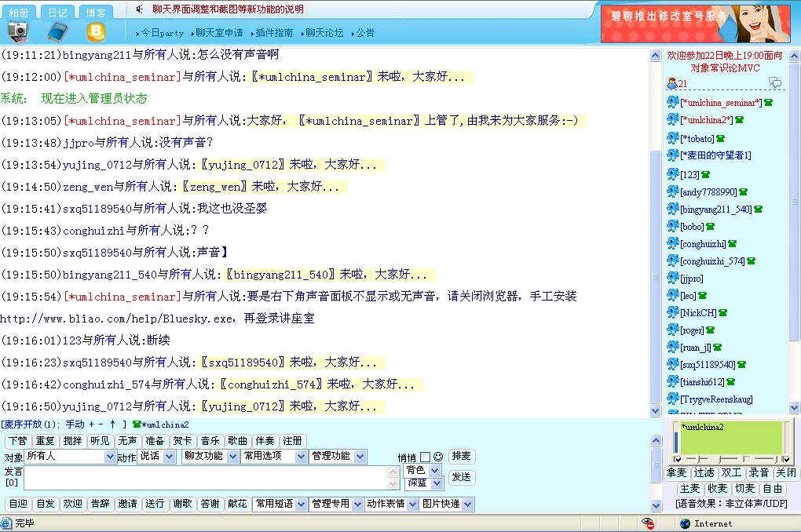Click avatar icon next to [bobo]

pos(673,226)
